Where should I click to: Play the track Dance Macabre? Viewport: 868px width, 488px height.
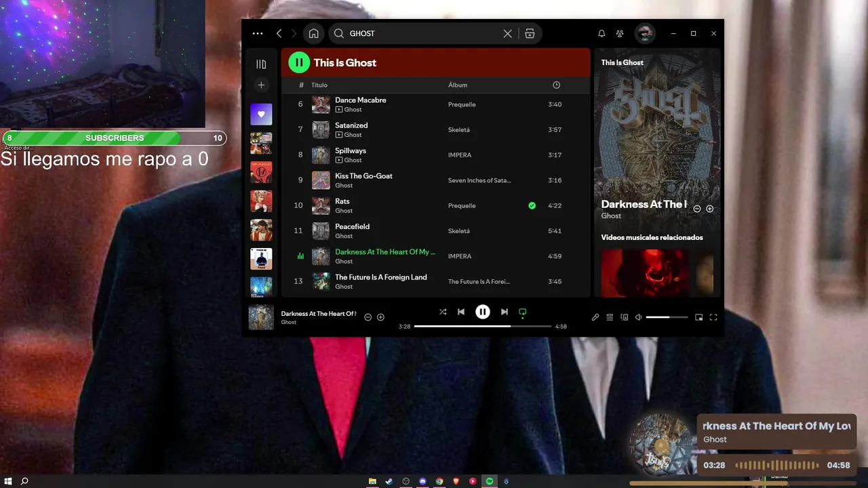[360, 100]
